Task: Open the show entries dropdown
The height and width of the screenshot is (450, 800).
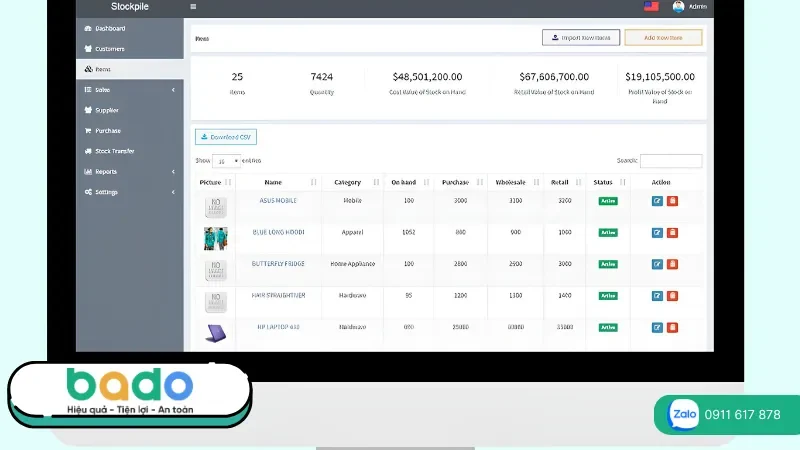Action: [226, 161]
